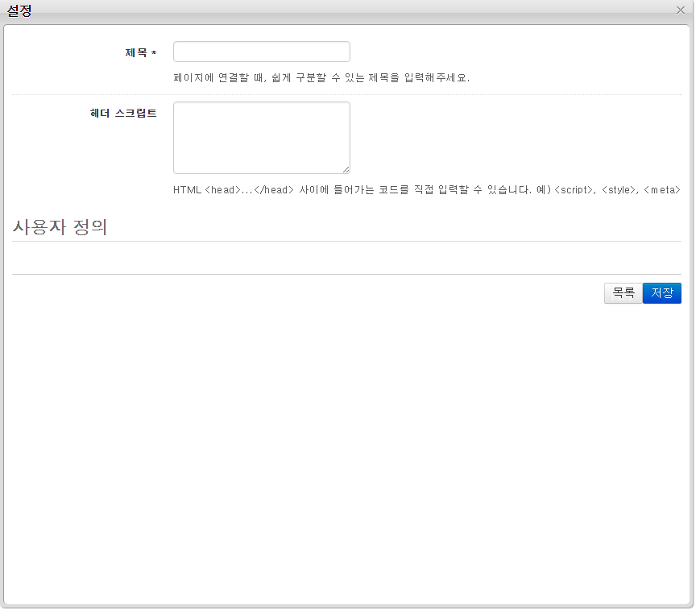Select the 제목 help text below input
The image size is (700, 609).
(x=321, y=78)
